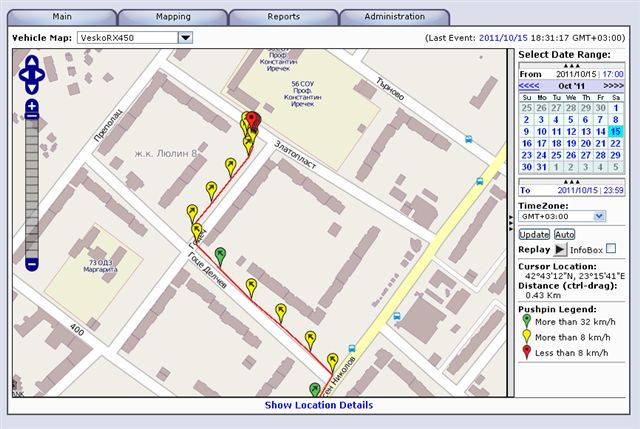Click the map zoom in plus button

point(32,105)
